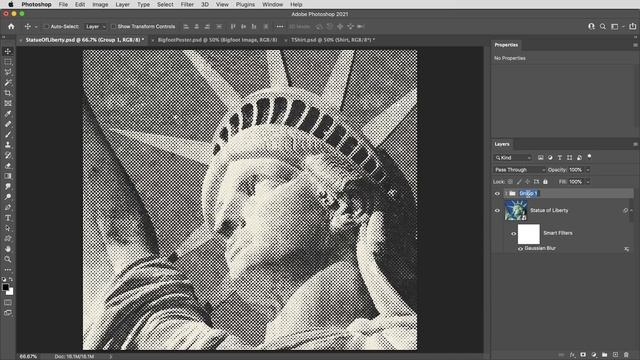Toggle the layer filtering on/off switch
640x360 pixels.
click(x=589, y=157)
